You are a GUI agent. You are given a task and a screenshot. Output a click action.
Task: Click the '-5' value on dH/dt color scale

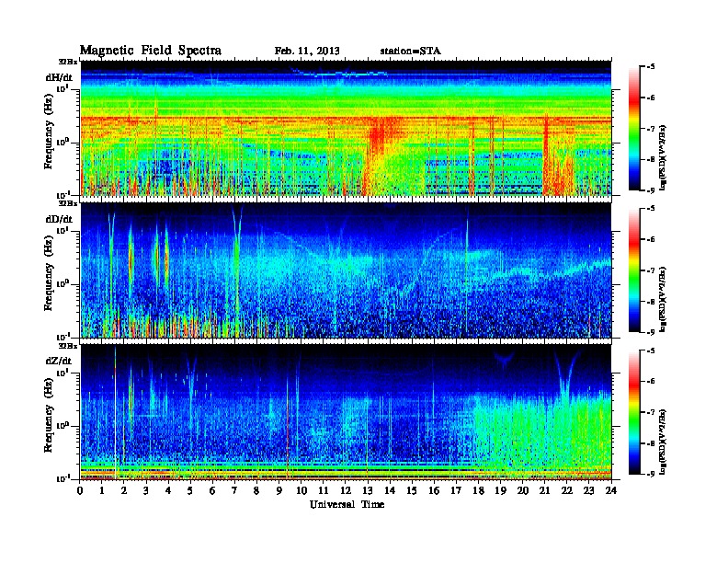tap(651, 67)
